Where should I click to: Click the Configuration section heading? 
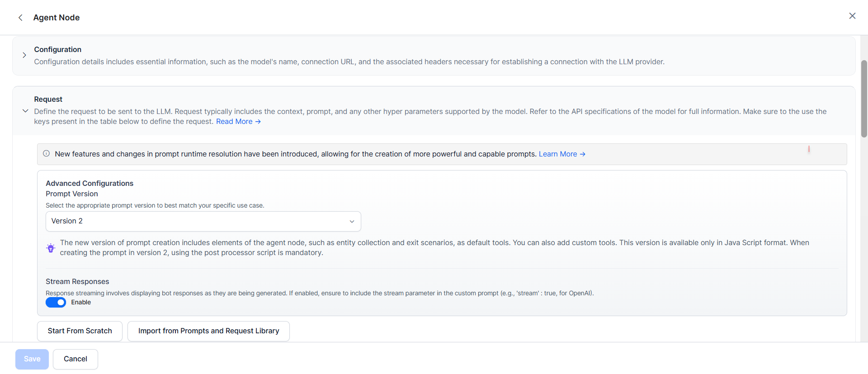58,50
